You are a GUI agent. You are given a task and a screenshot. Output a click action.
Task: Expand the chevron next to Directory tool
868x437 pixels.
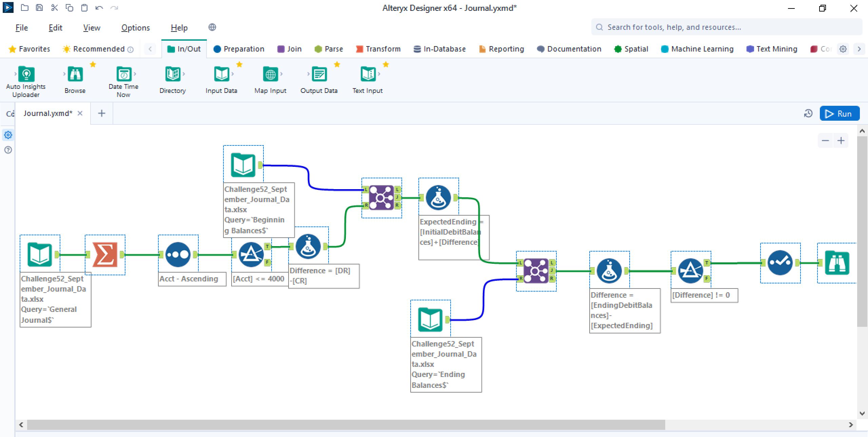pos(184,74)
